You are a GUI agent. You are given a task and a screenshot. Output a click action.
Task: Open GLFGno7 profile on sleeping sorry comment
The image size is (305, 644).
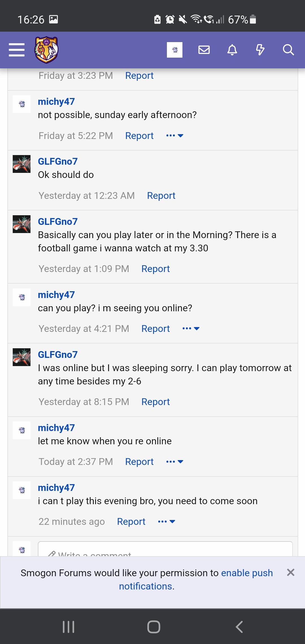coord(58,355)
